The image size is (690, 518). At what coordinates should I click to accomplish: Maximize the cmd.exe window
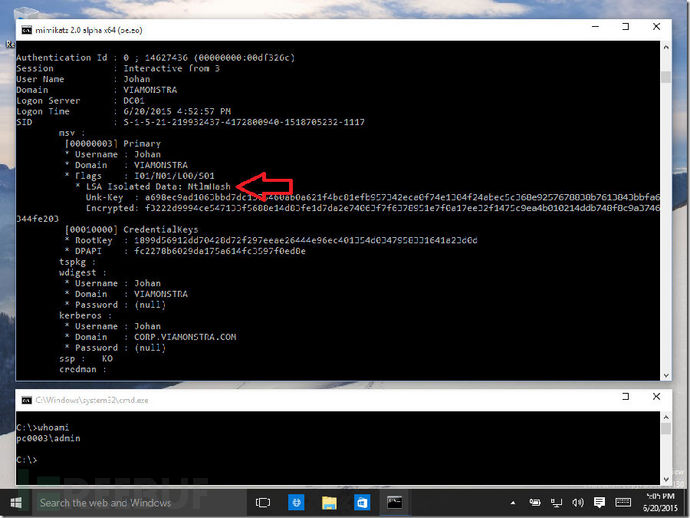click(625, 397)
